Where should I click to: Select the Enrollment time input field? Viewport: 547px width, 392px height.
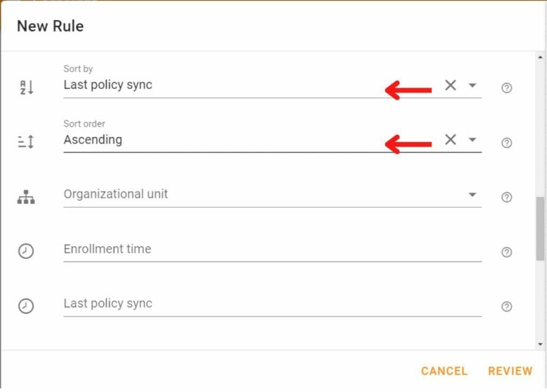[214, 249]
